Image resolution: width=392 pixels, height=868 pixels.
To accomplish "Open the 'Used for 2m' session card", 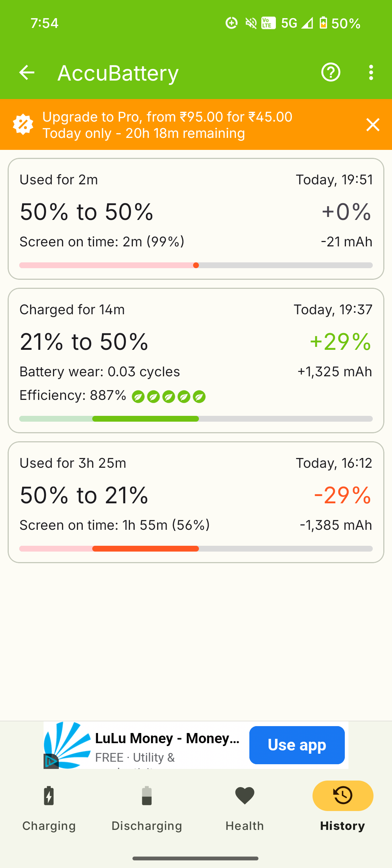I will pos(196,218).
